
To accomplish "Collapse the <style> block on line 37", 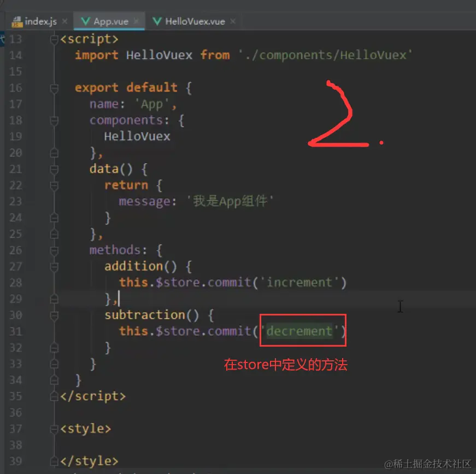I will 54,429.
